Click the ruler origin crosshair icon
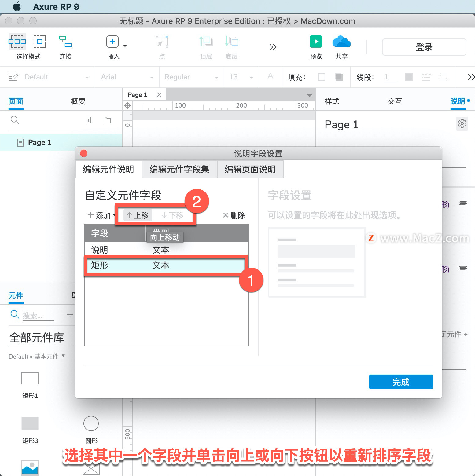Image resolution: width=475 pixels, height=476 pixels. [127, 105]
